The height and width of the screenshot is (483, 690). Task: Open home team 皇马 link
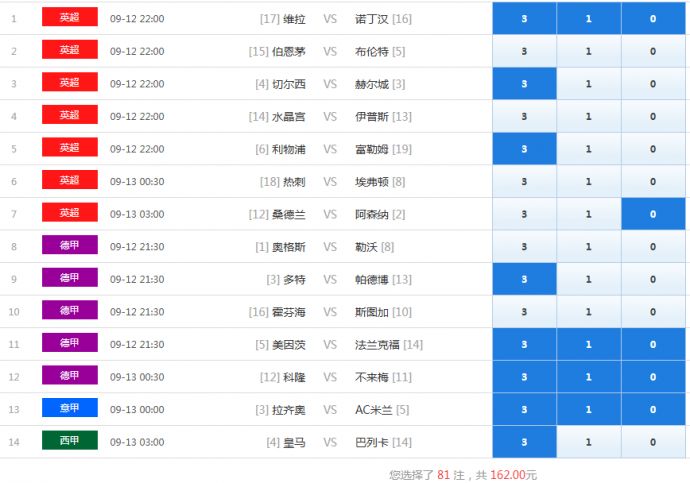294,442
